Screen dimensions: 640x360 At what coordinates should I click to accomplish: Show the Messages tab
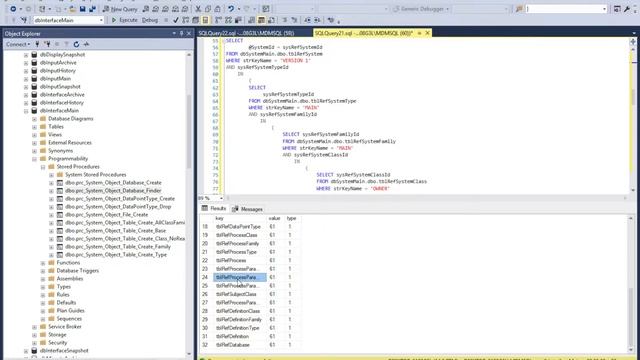click(x=247, y=209)
